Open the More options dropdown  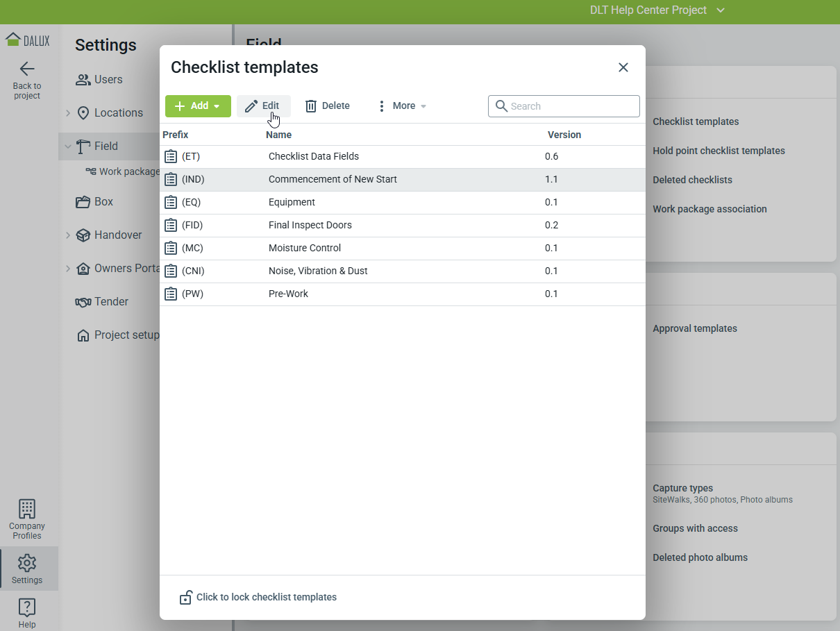click(x=402, y=106)
